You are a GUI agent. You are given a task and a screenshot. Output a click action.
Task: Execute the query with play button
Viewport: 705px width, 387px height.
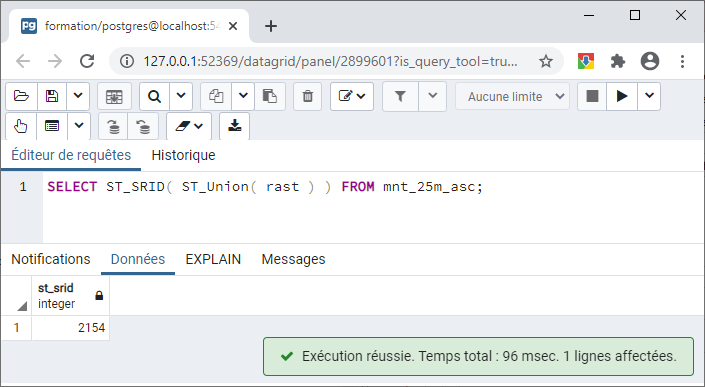click(622, 96)
